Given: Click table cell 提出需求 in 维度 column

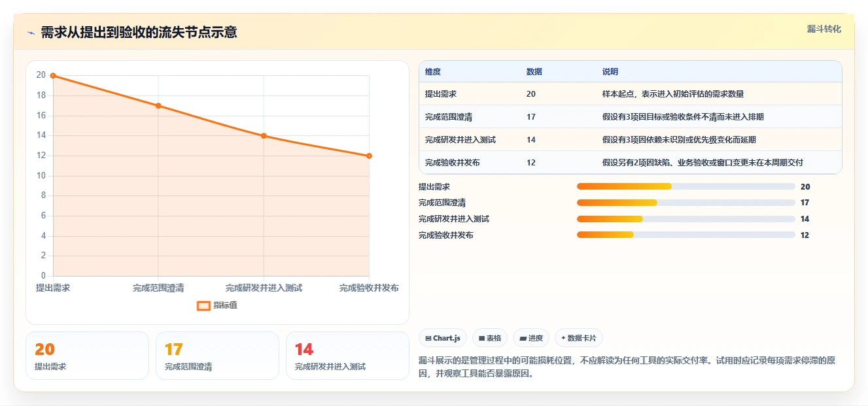Looking at the screenshot, I should 441,94.
